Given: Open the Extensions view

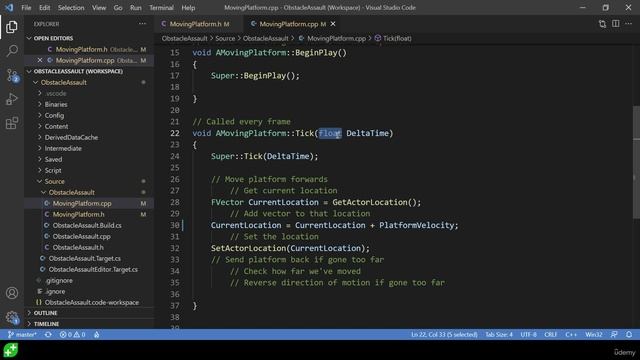Looking at the screenshot, I should click(12, 123).
